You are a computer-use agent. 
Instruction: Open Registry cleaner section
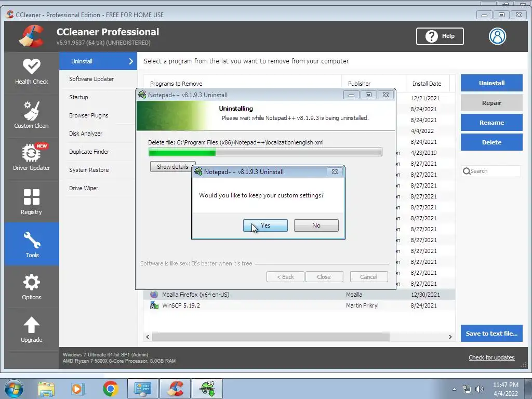point(32,202)
